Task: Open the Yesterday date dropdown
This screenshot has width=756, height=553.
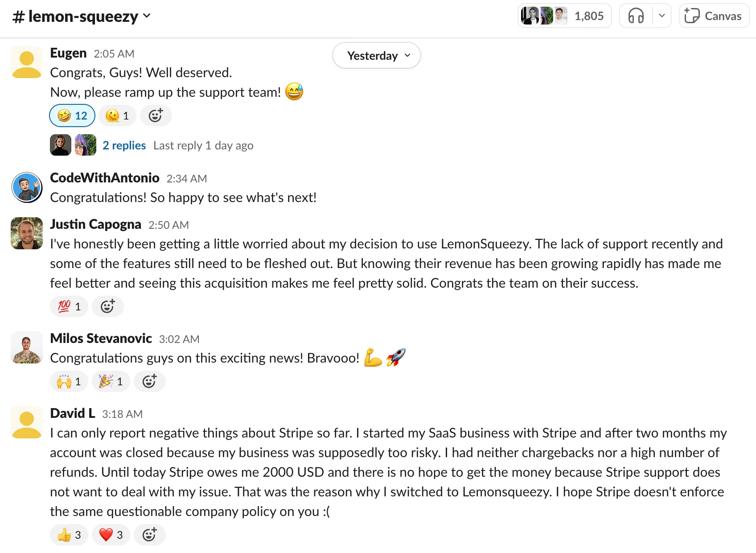Action: pos(376,55)
